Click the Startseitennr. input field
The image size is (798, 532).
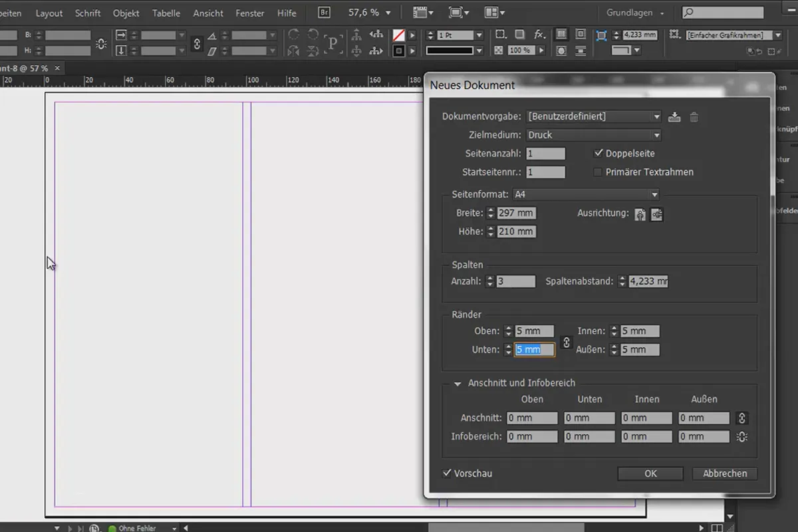(x=545, y=172)
